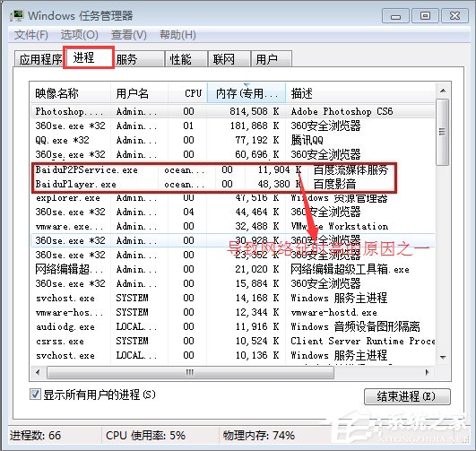Switch to the 应用程序 tab
The width and height of the screenshot is (476, 451).
pos(39,59)
